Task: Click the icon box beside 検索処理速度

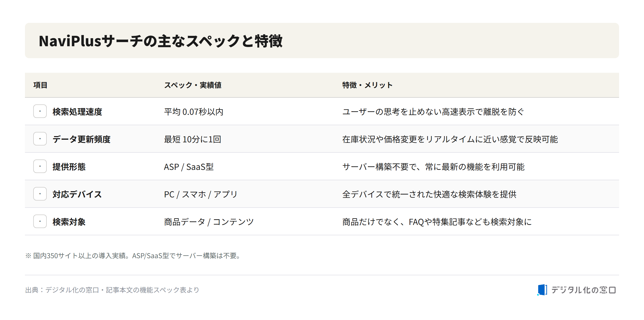Action: (x=40, y=111)
